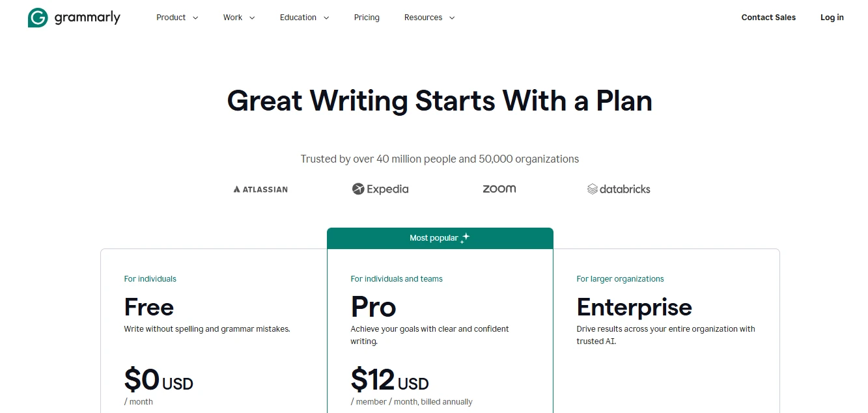
Task: Open the Pricing page from navigation
Action: click(367, 18)
